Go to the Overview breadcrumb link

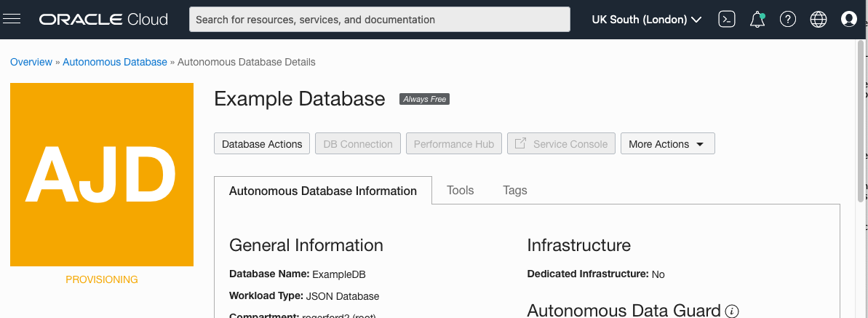(x=31, y=62)
